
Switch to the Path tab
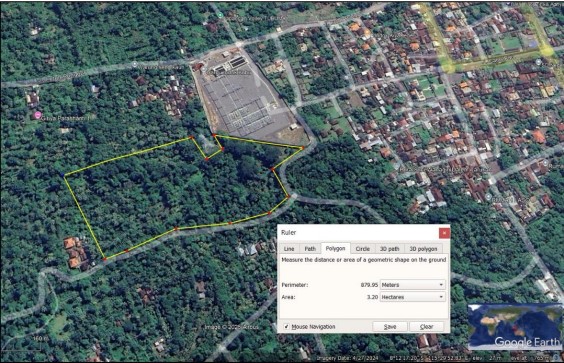(310, 249)
